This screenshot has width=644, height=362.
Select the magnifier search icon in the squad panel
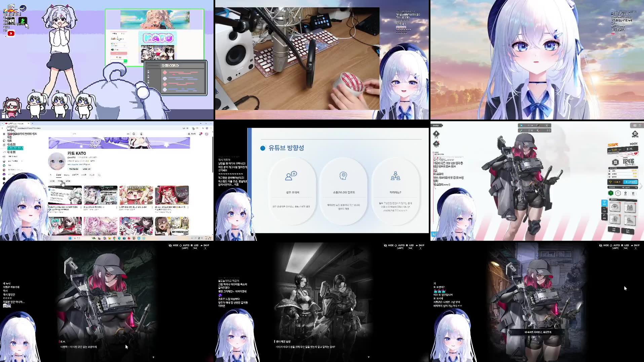click(x=636, y=188)
